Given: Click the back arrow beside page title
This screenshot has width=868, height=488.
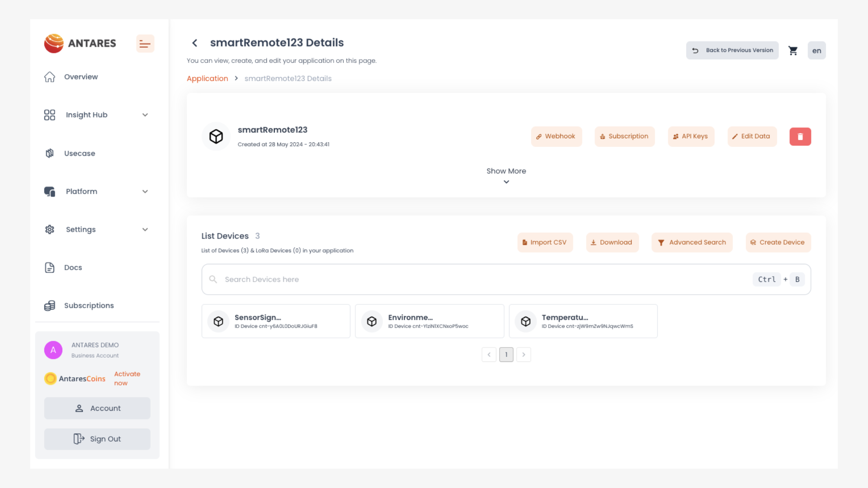Looking at the screenshot, I should [195, 43].
